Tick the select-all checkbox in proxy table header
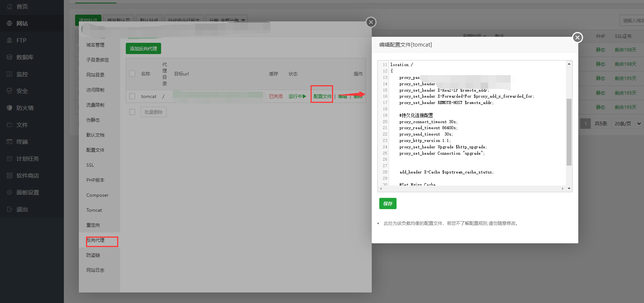Image resolution: width=644 pixels, height=303 pixels. 132,74
